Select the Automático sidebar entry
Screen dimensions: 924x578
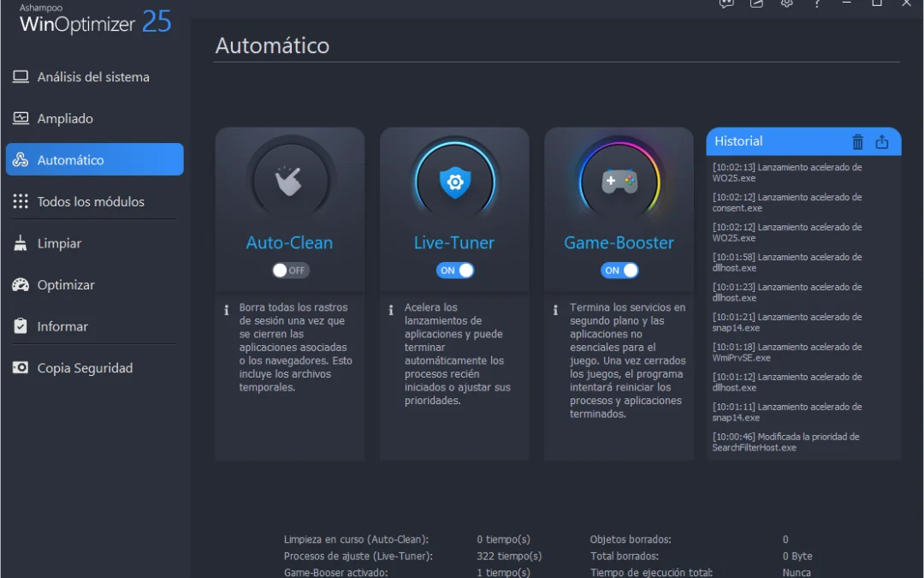(x=94, y=159)
